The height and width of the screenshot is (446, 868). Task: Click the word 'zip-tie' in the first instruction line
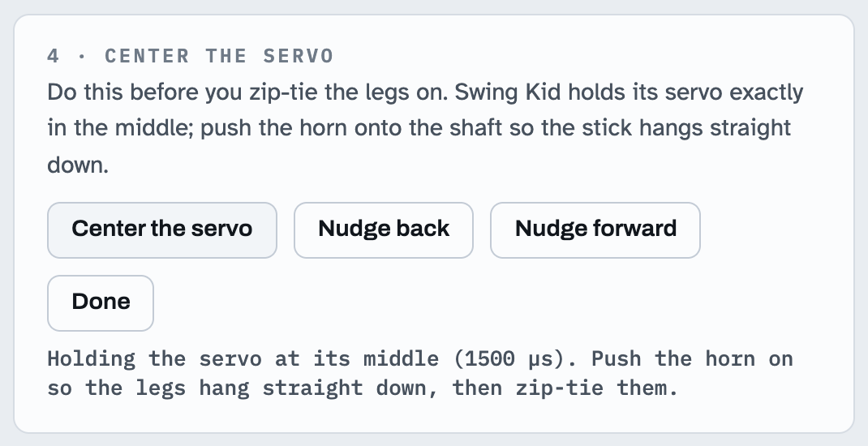(x=283, y=92)
